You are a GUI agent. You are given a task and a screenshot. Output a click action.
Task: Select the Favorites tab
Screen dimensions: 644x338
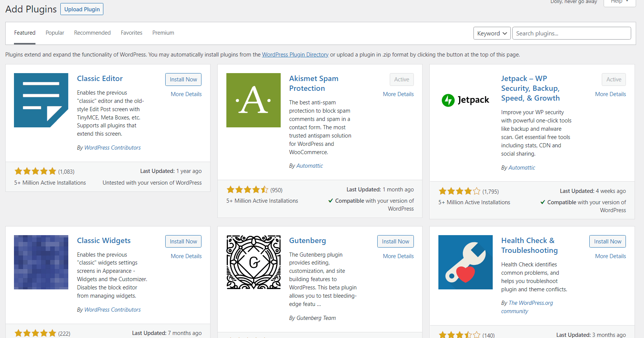(132, 33)
